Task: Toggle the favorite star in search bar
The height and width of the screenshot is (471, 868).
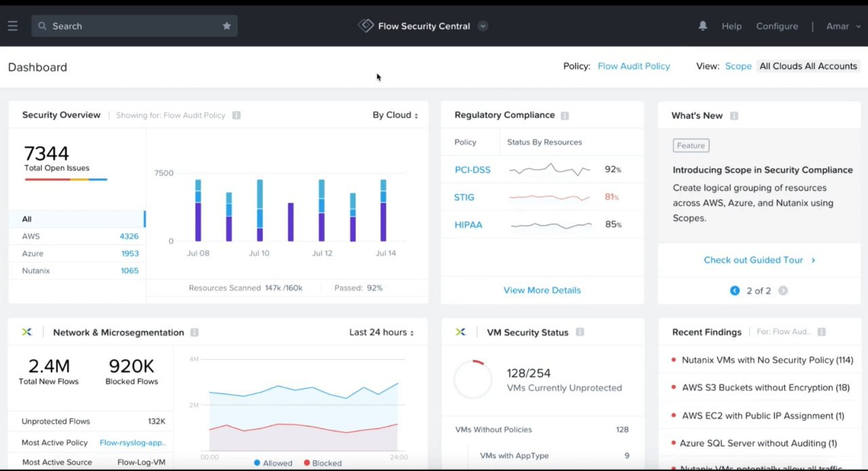Action: tap(226, 26)
